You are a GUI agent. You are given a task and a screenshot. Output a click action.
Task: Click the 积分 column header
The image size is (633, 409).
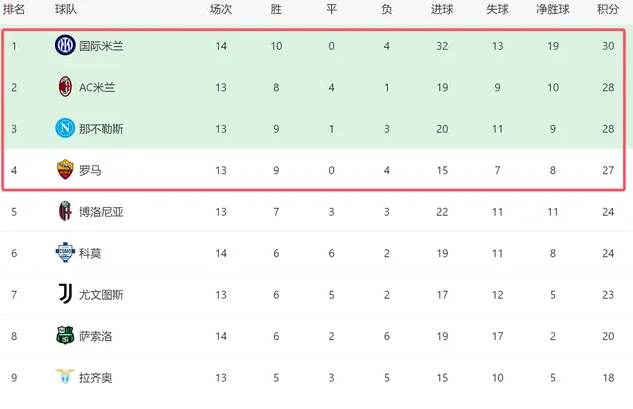pos(607,9)
